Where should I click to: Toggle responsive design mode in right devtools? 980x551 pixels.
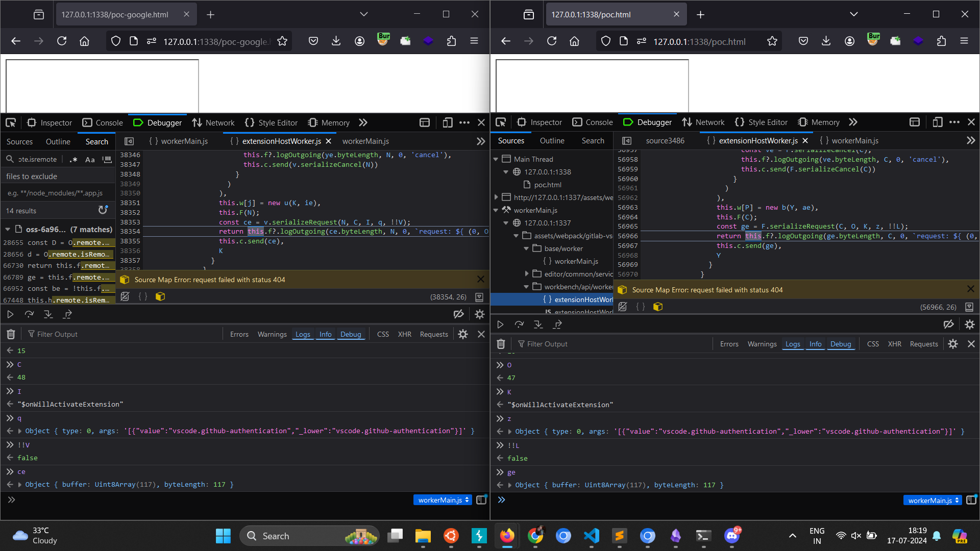click(937, 122)
